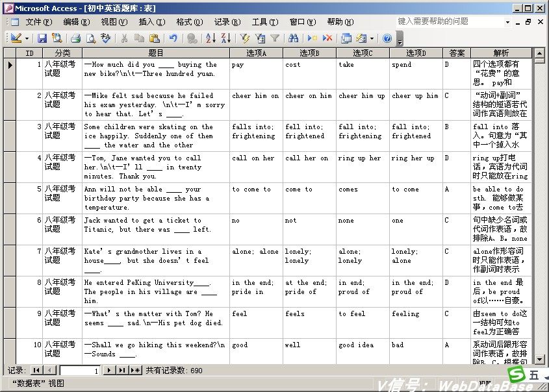Run the spelling check tool
This screenshot has width=549, height=392.
pyautogui.click(x=106, y=38)
